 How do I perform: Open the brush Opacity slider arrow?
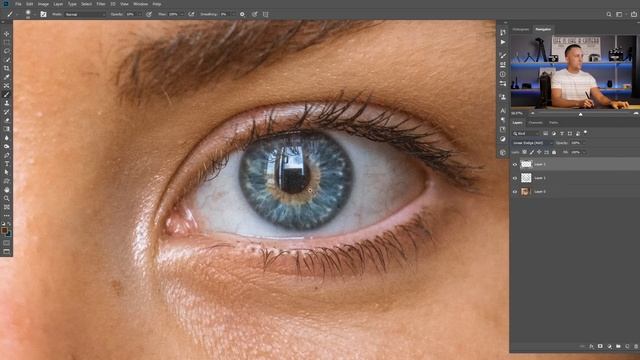139,14
